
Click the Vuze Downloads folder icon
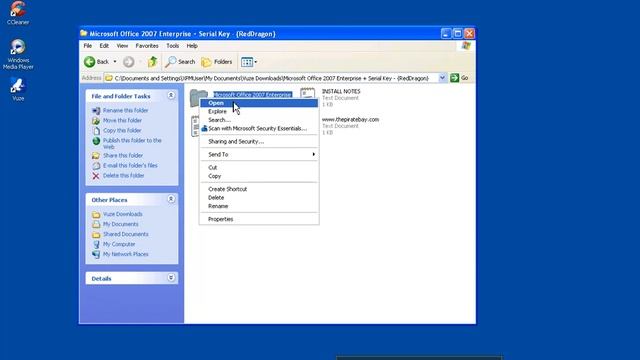pyautogui.click(x=96, y=214)
